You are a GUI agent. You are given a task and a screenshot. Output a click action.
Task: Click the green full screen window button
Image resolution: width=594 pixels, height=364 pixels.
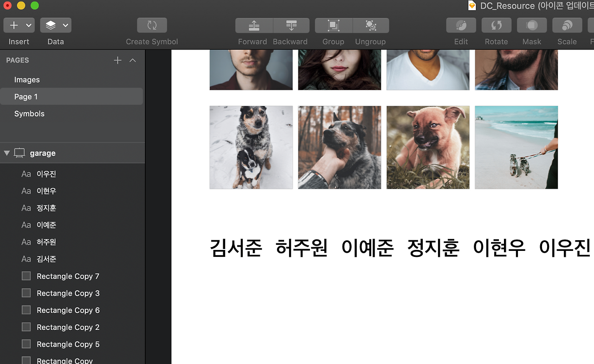point(35,6)
